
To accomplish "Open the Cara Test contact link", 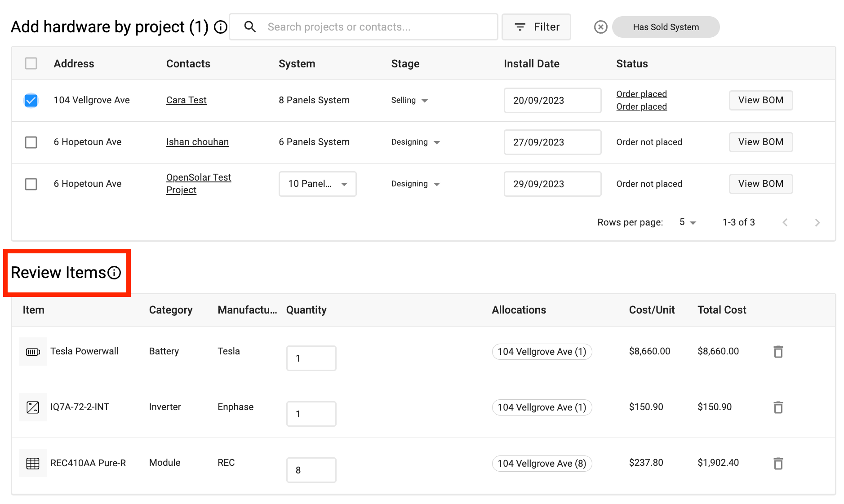I will [x=186, y=101].
